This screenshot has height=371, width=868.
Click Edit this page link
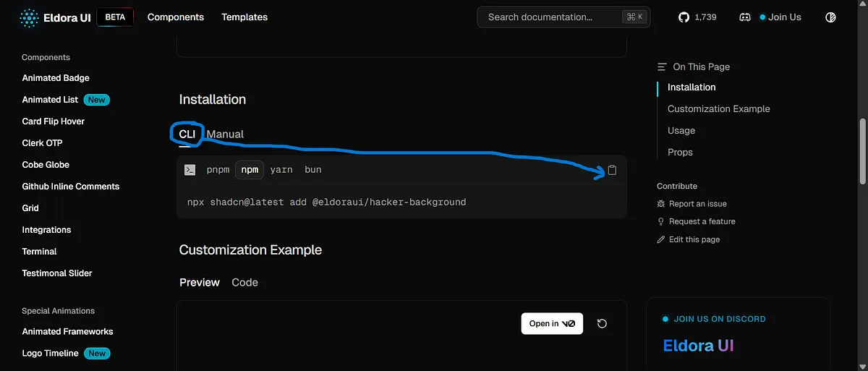[x=694, y=239]
